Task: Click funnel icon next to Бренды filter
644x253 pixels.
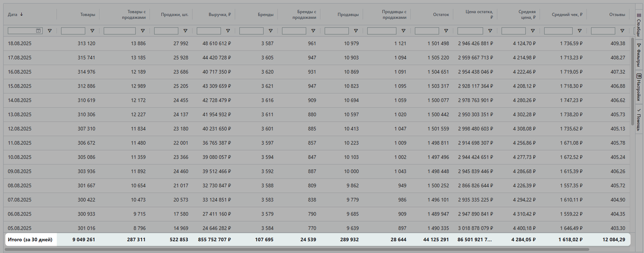Action: (x=270, y=31)
